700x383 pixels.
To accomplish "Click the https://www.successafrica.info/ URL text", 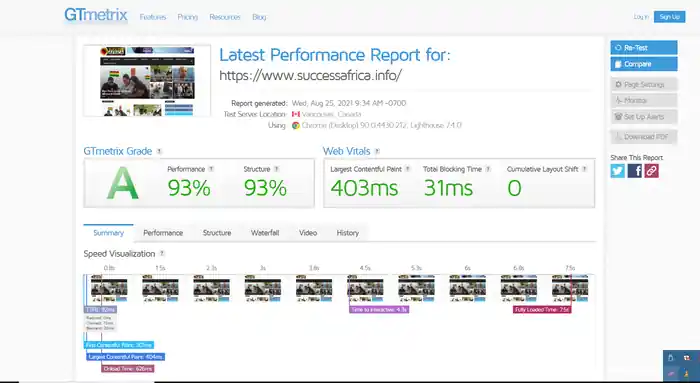I will point(310,75).
